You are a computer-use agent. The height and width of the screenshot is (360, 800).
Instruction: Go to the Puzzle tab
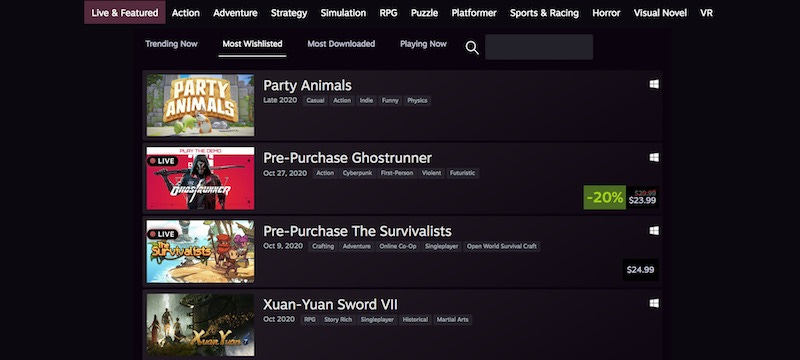click(x=424, y=13)
